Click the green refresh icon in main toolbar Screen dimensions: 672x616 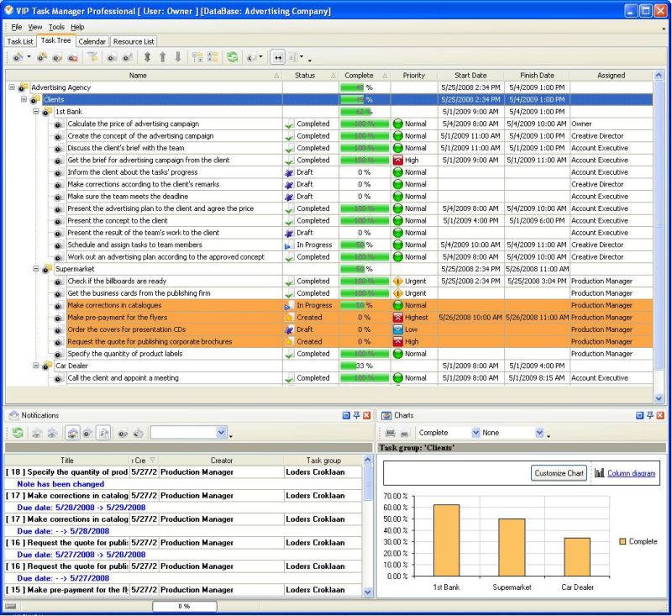(x=232, y=58)
